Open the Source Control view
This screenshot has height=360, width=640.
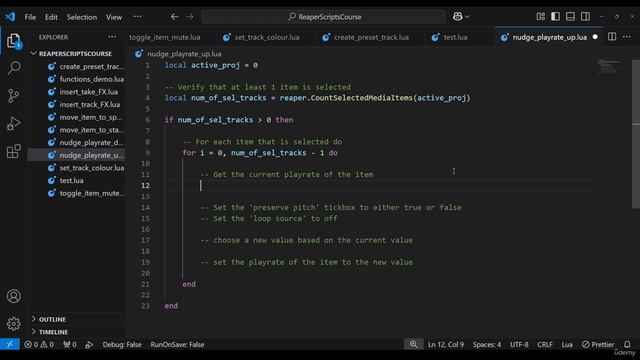(x=13, y=96)
